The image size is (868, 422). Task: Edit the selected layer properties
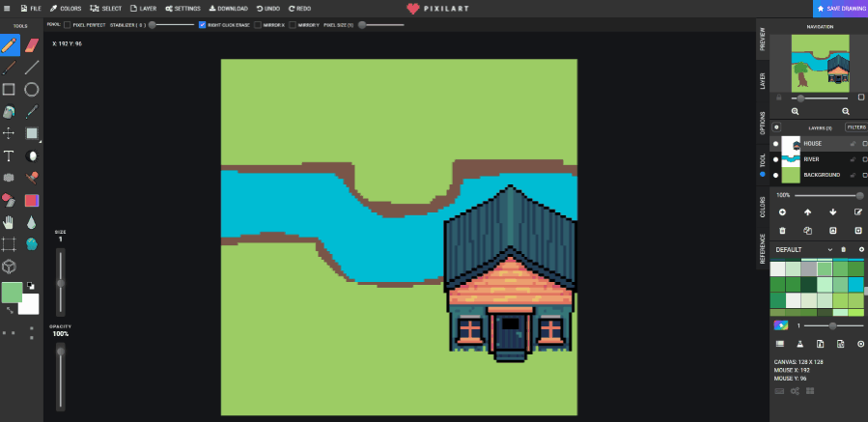click(x=858, y=212)
